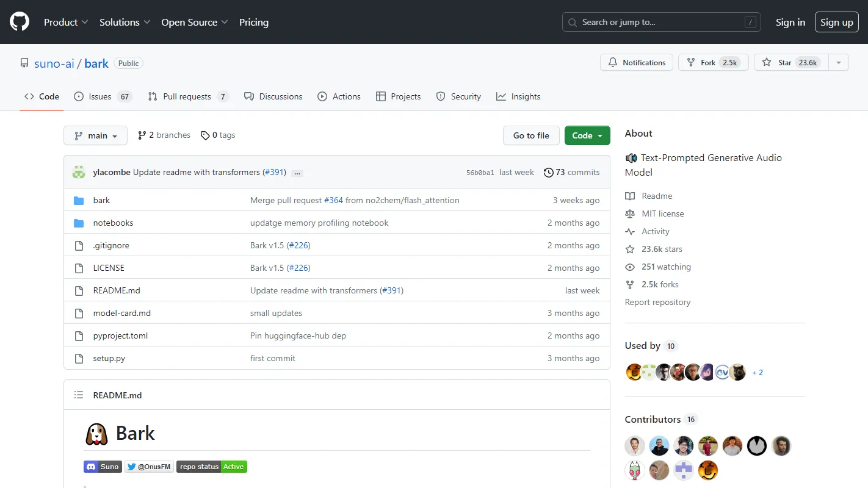Click the Search or jump to field
The image size is (868, 488).
click(x=660, y=22)
